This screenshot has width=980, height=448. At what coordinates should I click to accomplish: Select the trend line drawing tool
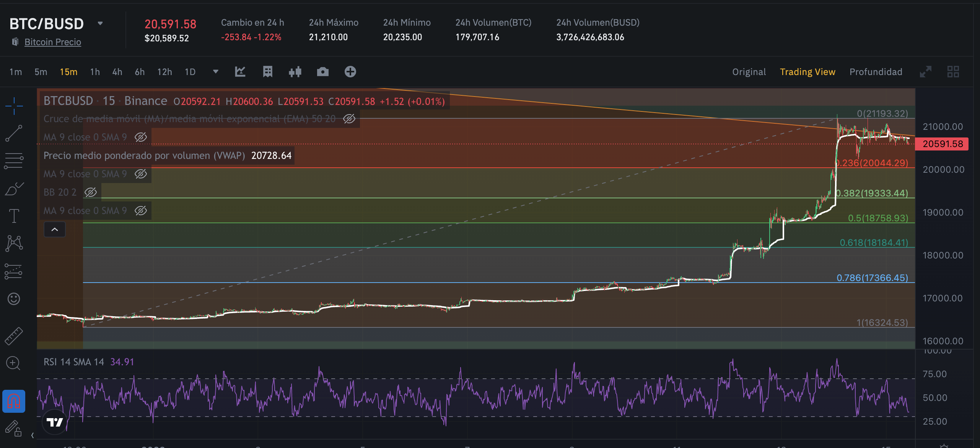tap(14, 133)
